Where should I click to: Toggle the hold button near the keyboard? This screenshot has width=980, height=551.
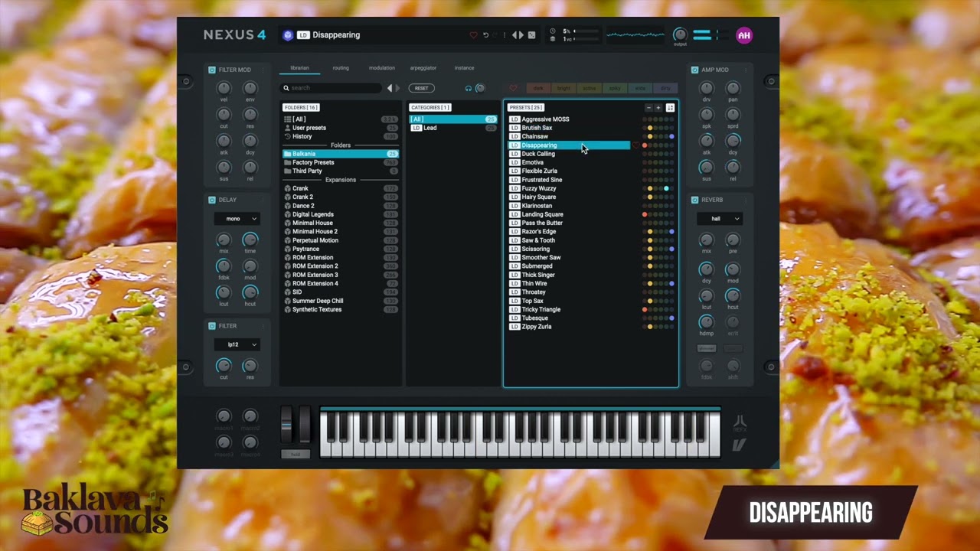click(x=296, y=454)
